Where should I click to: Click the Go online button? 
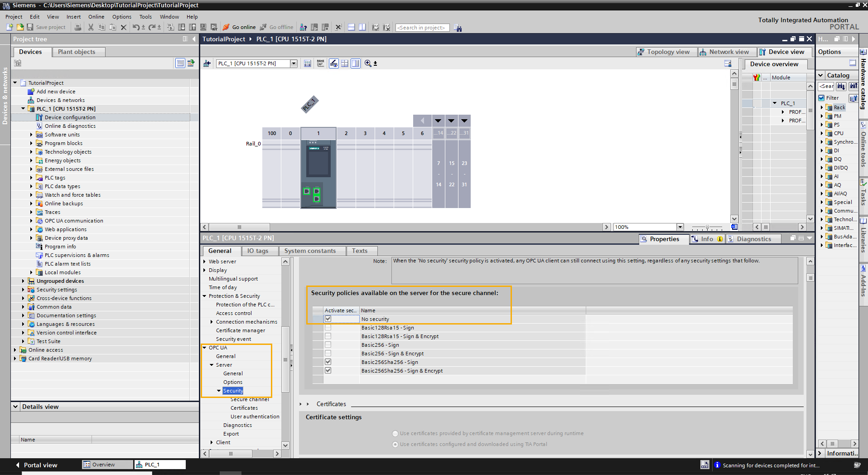[239, 27]
